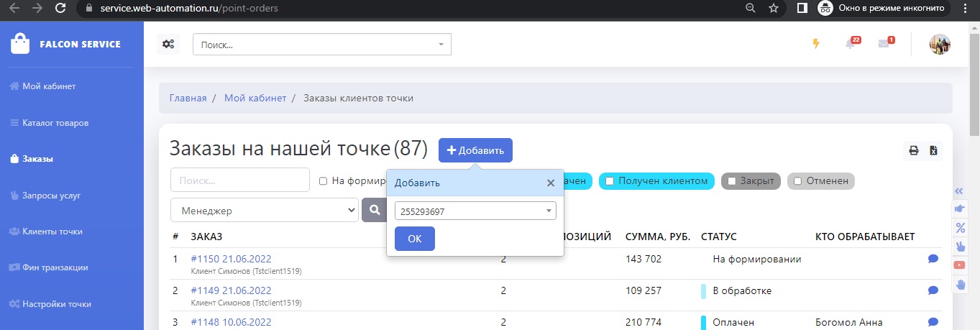This screenshot has height=330, width=980.
Task: Open "Каталог товаров" in the sidebar
Action: (55, 123)
